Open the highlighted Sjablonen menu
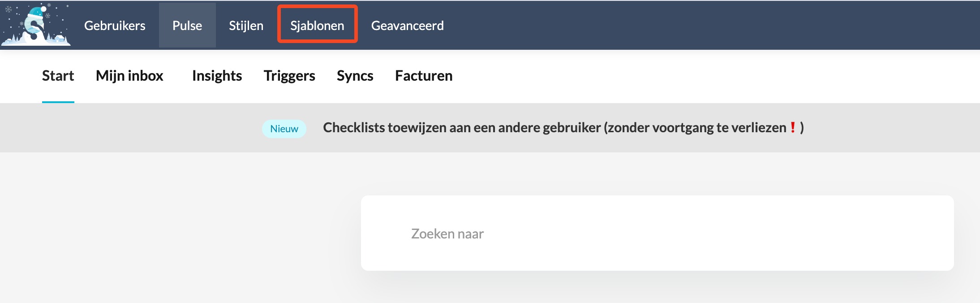 (317, 26)
